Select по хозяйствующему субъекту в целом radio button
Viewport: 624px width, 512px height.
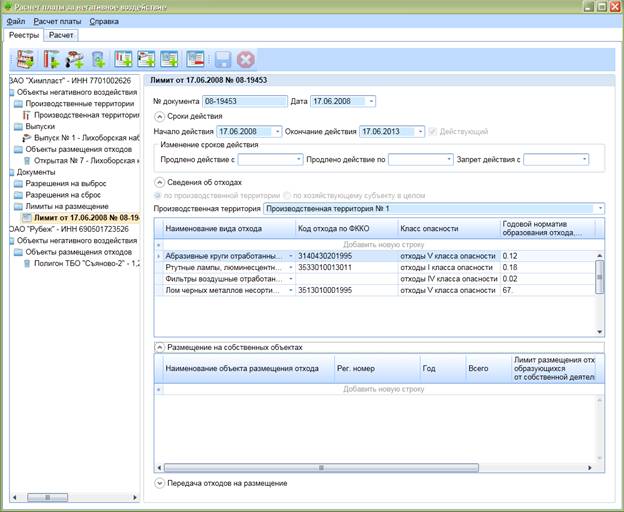[x=287, y=196]
